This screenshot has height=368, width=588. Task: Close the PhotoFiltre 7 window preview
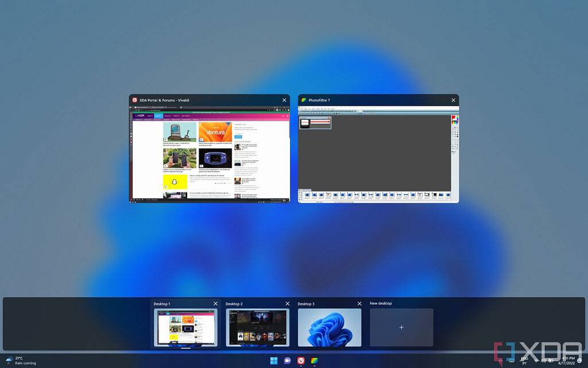[x=453, y=100]
